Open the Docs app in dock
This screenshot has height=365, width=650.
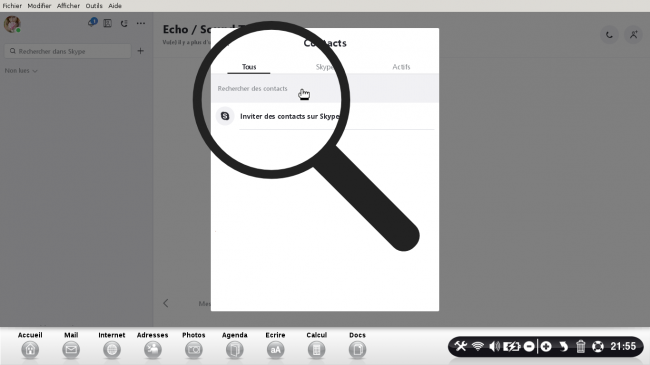tap(357, 350)
